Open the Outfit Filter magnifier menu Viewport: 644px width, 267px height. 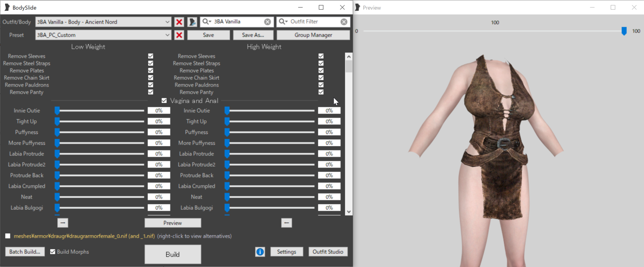click(x=283, y=21)
